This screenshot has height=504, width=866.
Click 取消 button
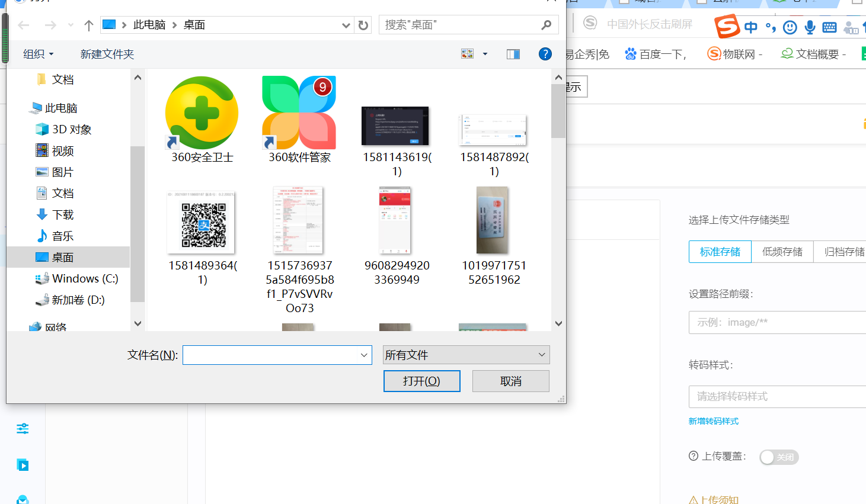tap(511, 381)
